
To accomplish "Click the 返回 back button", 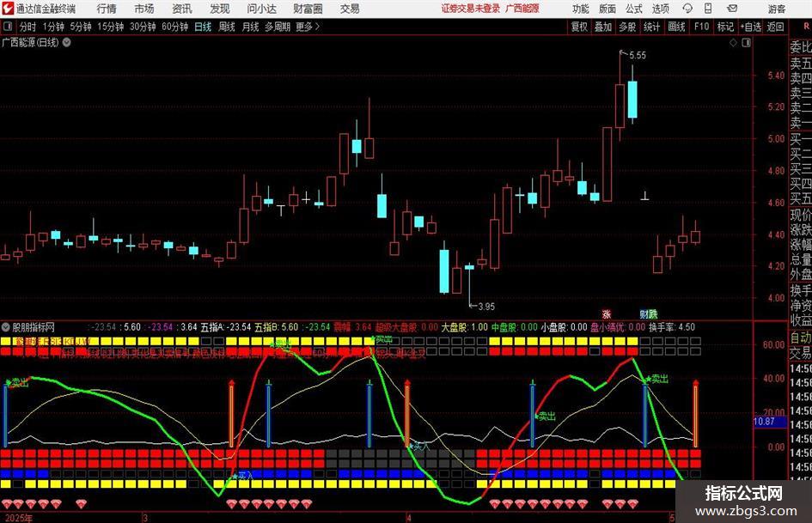I will pos(775,27).
